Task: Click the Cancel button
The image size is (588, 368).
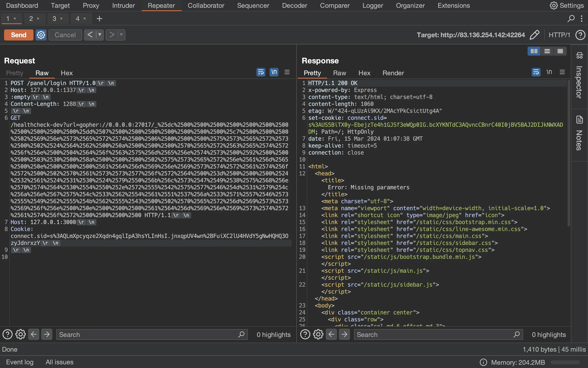Action: coord(65,35)
